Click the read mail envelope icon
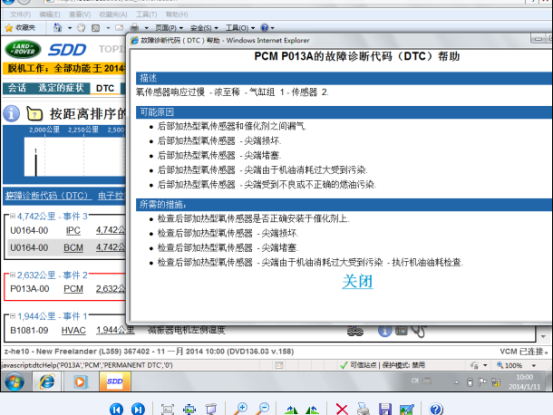 pos(120,28)
